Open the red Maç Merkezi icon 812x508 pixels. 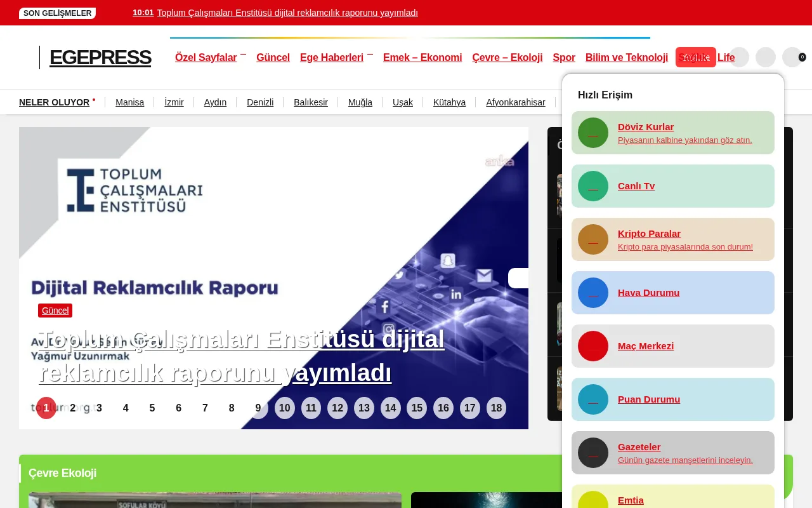pyautogui.click(x=593, y=346)
